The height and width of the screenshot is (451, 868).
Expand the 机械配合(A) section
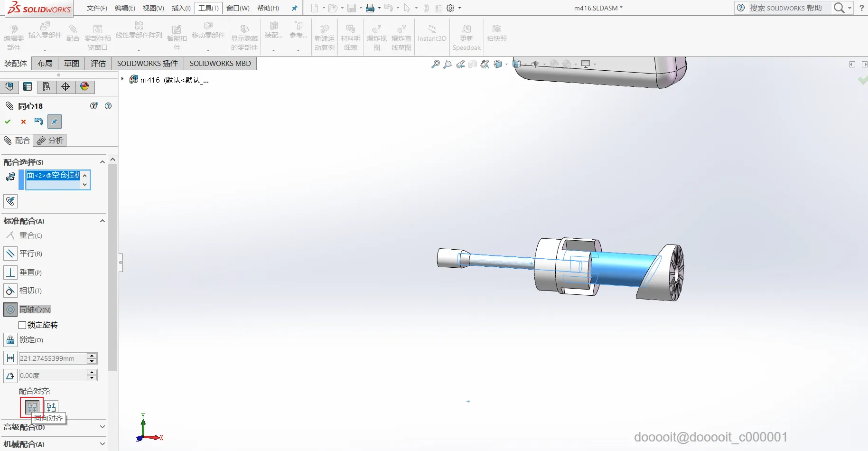103,444
